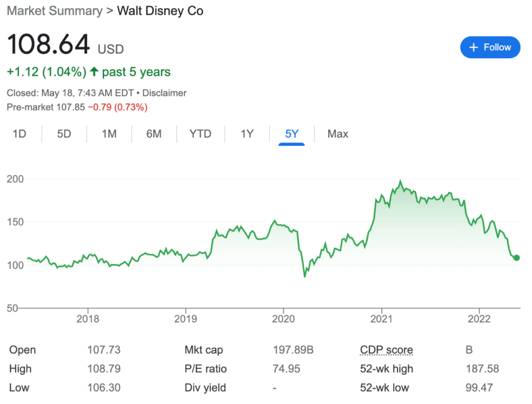Image resolution: width=532 pixels, height=404 pixels.
Task: View the YTD performance chart
Action: [x=200, y=134]
